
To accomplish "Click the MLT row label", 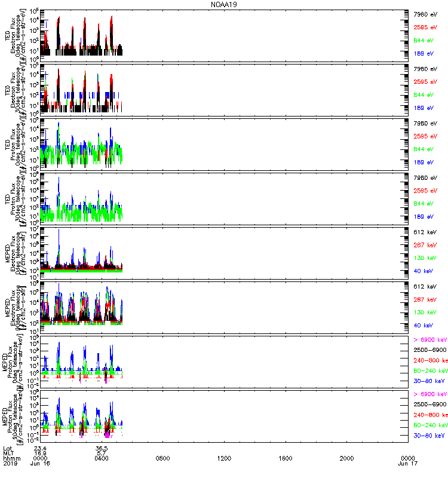I will (x=8, y=454).
